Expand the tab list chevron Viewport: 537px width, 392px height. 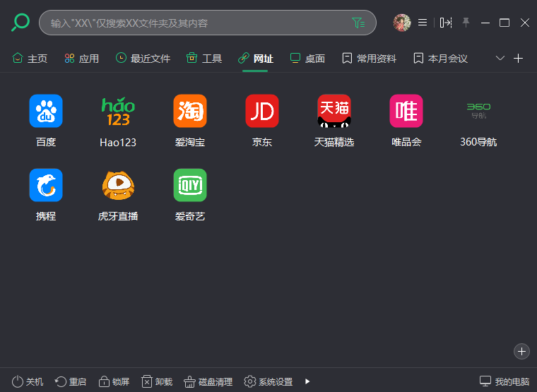click(500, 58)
